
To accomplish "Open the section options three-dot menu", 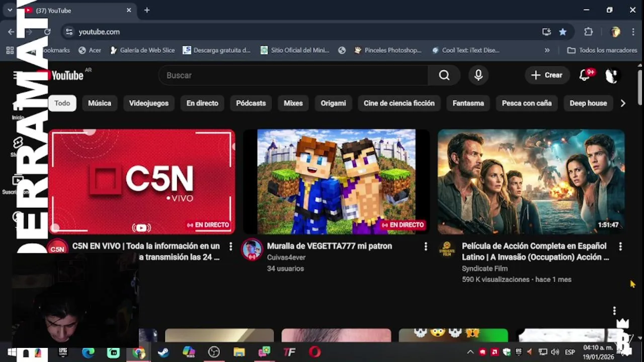I will [x=614, y=311].
